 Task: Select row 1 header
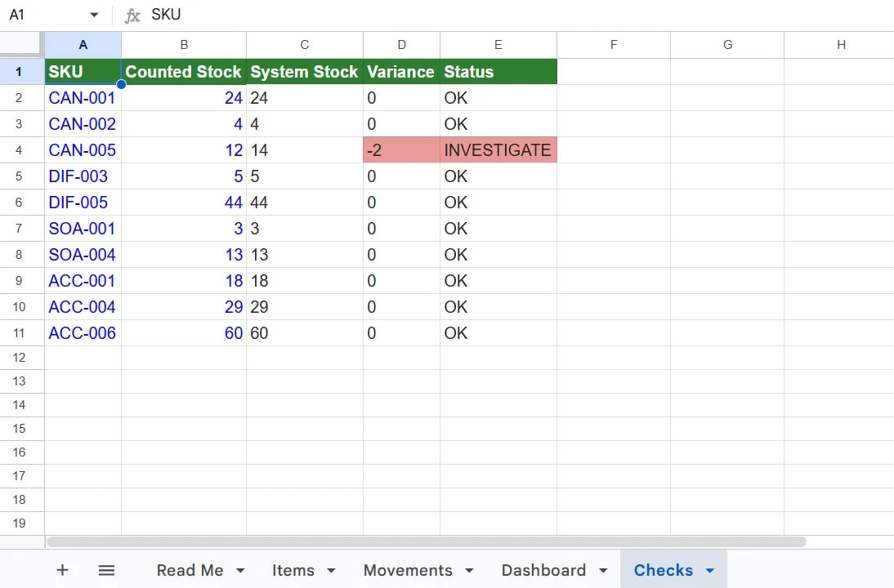tap(22, 72)
